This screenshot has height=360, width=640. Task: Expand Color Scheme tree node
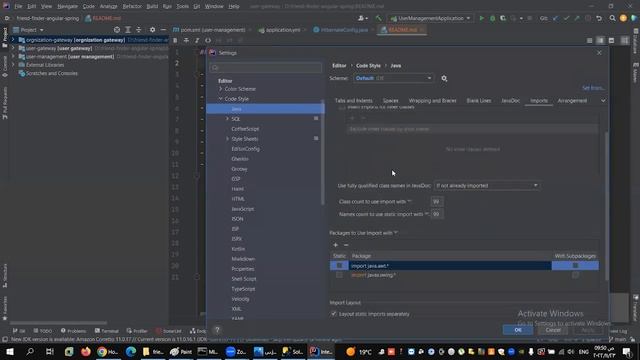(221, 89)
